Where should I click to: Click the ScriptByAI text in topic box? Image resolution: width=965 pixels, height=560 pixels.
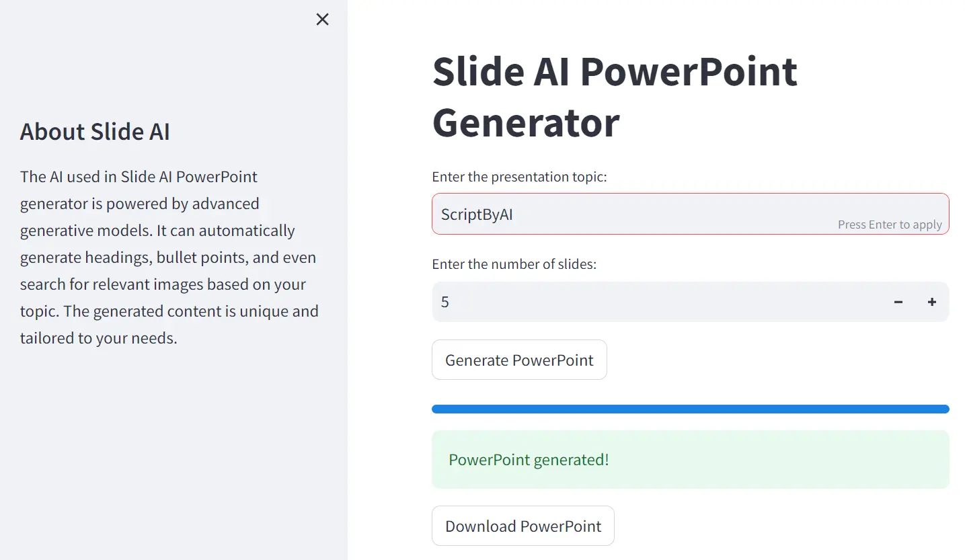[477, 214]
